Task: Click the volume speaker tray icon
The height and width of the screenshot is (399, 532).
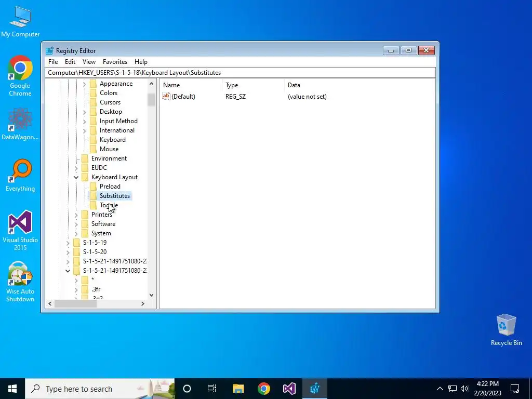Action: [x=464, y=389]
